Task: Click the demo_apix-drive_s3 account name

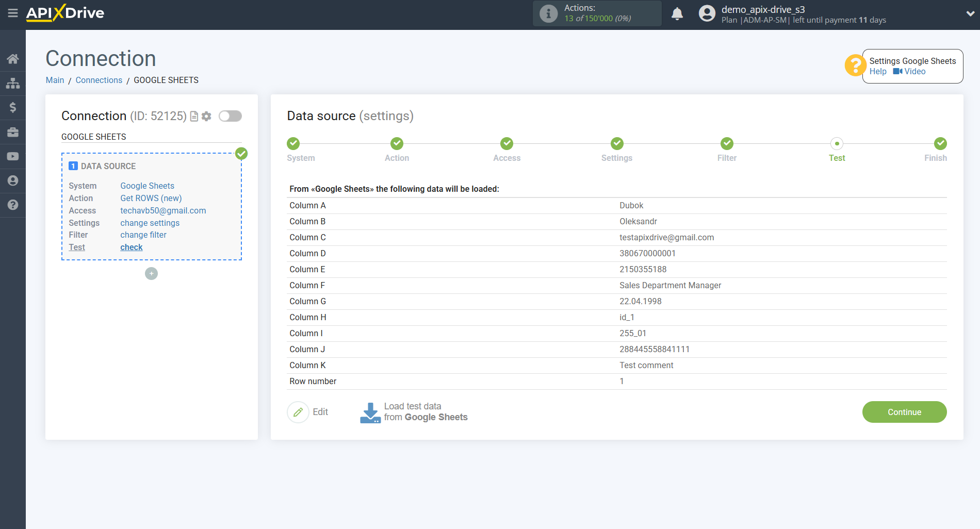Action: pyautogui.click(x=763, y=9)
